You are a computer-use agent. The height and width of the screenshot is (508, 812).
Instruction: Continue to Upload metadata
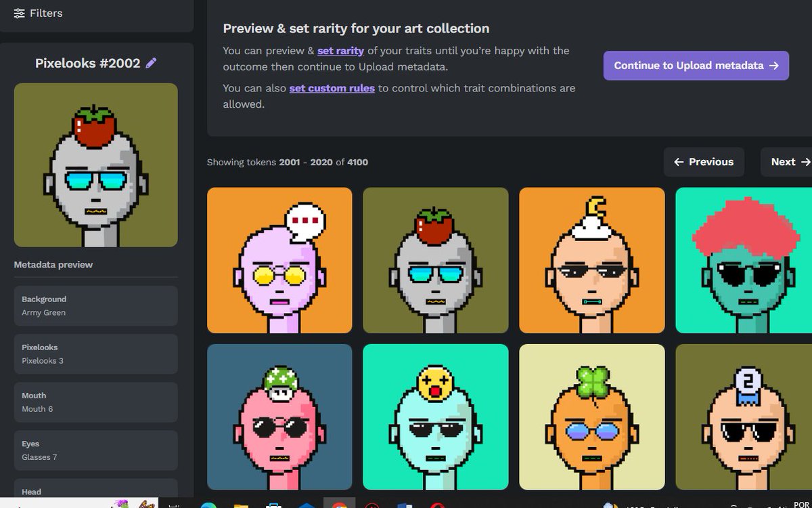coord(696,66)
